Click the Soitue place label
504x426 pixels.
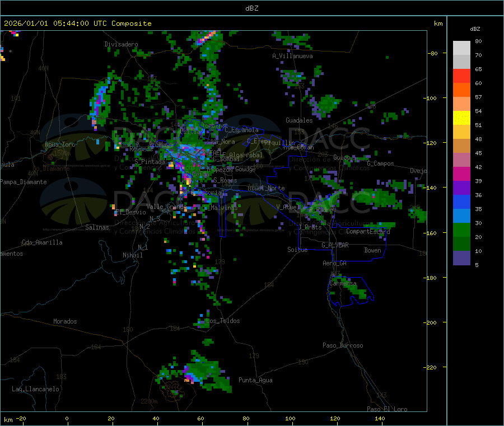coord(297,250)
